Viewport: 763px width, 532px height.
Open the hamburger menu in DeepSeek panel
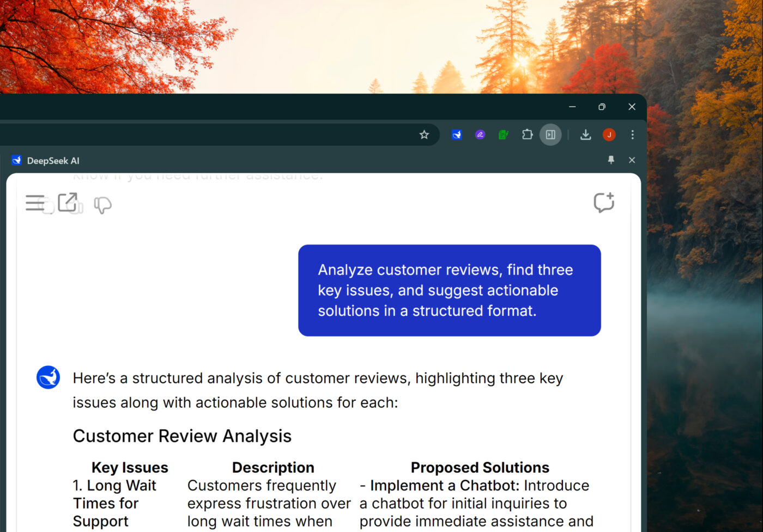pyautogui.click(x=35, y=203)
